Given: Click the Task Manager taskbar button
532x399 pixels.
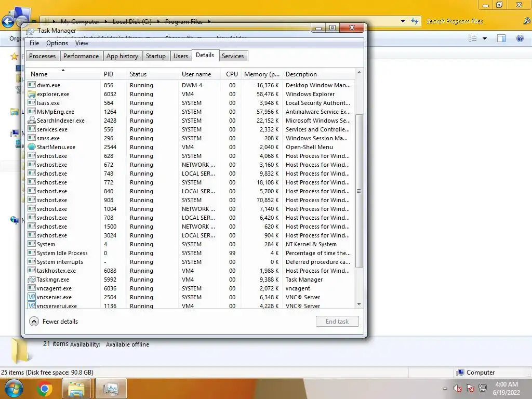Looking at the screenshot, I should pyautogui.click(x=111, y=389).
